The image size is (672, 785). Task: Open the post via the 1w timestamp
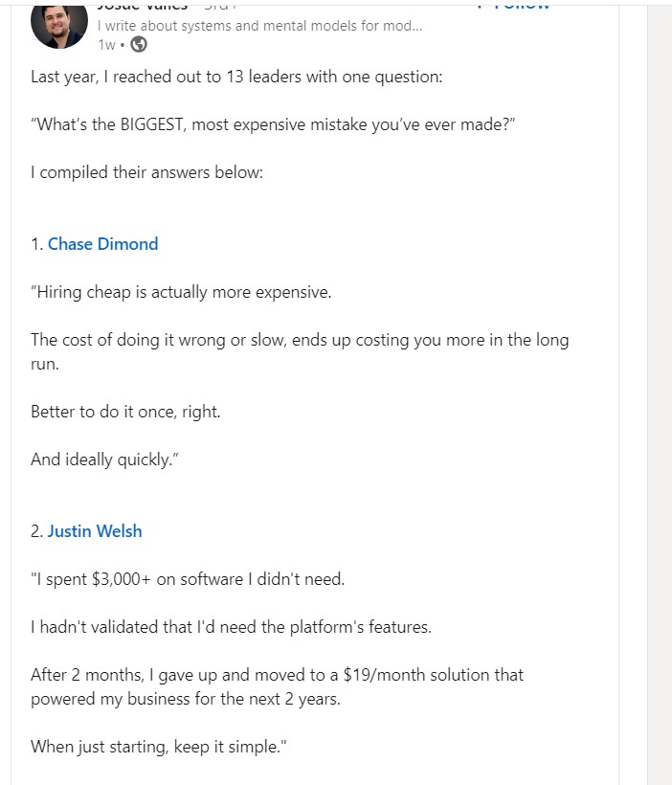tap(106, 42)
